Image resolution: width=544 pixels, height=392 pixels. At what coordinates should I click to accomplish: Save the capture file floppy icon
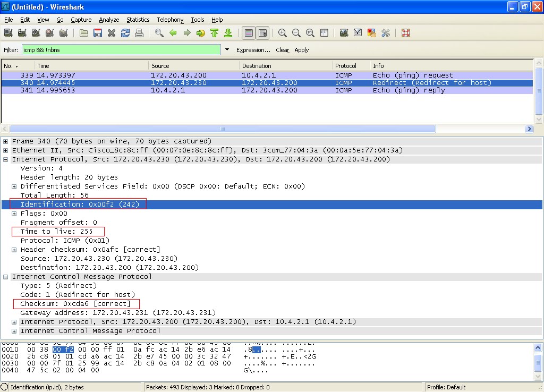[x=98, y=33]
